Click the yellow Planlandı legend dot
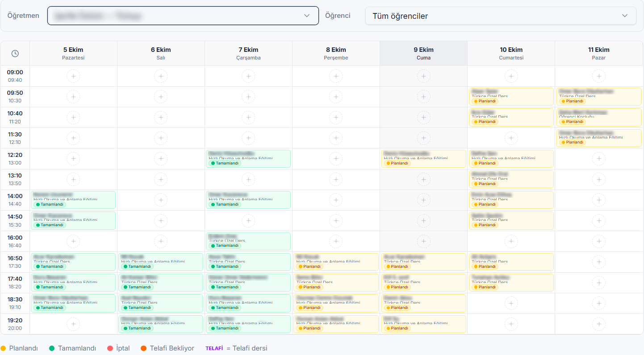This screenshot has height=355, width=644. click(3, 348)
